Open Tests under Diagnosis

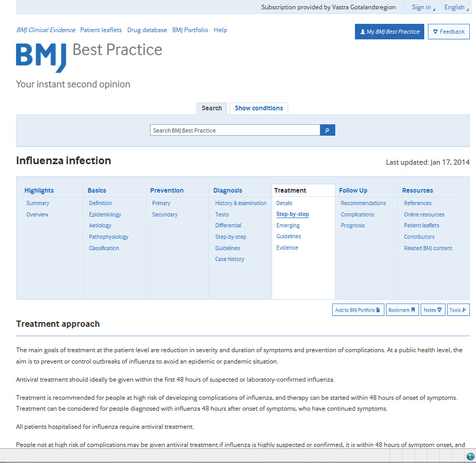222,214
